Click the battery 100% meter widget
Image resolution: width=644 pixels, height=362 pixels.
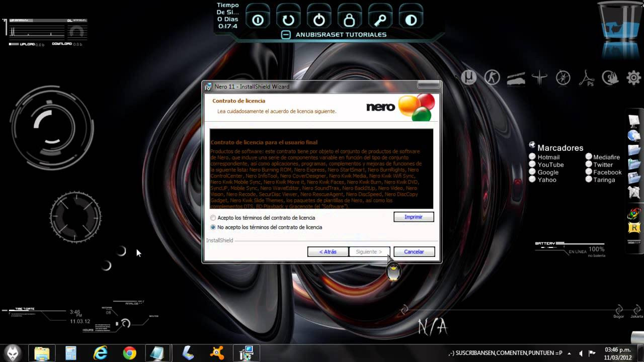[x=570, y=249]
